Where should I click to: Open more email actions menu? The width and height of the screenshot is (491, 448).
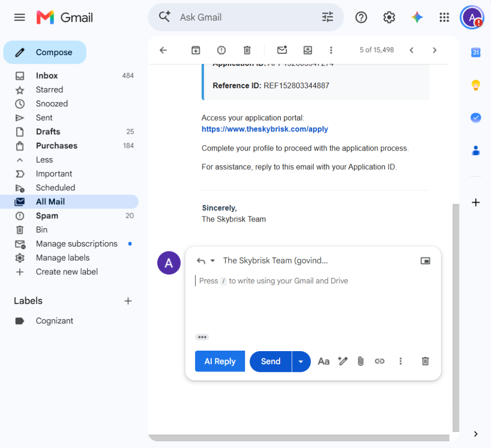(331, 50)
